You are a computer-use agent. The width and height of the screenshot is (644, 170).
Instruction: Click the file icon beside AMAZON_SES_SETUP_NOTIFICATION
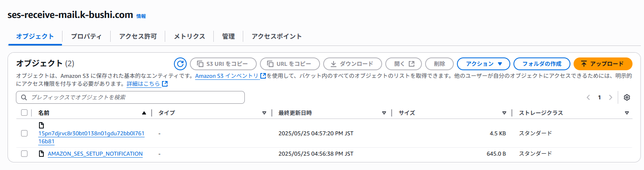point(41,154)
